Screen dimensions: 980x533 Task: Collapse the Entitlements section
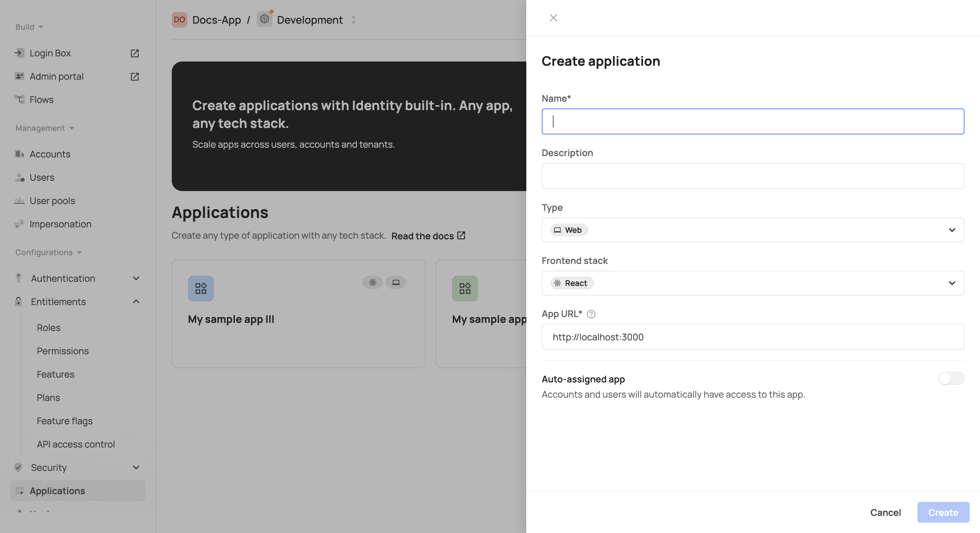click(x=136, y=301)
